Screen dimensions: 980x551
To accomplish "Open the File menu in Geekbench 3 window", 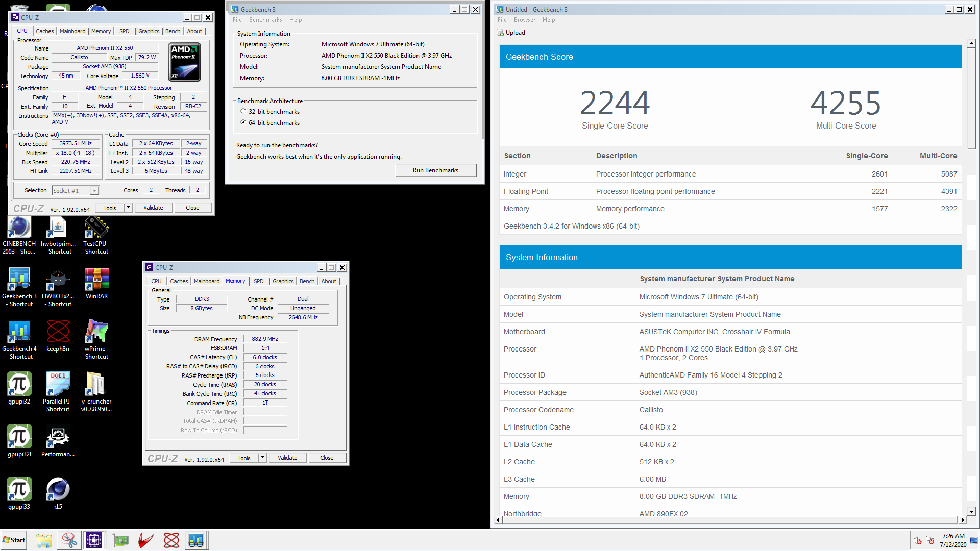I will coord(237,20).
